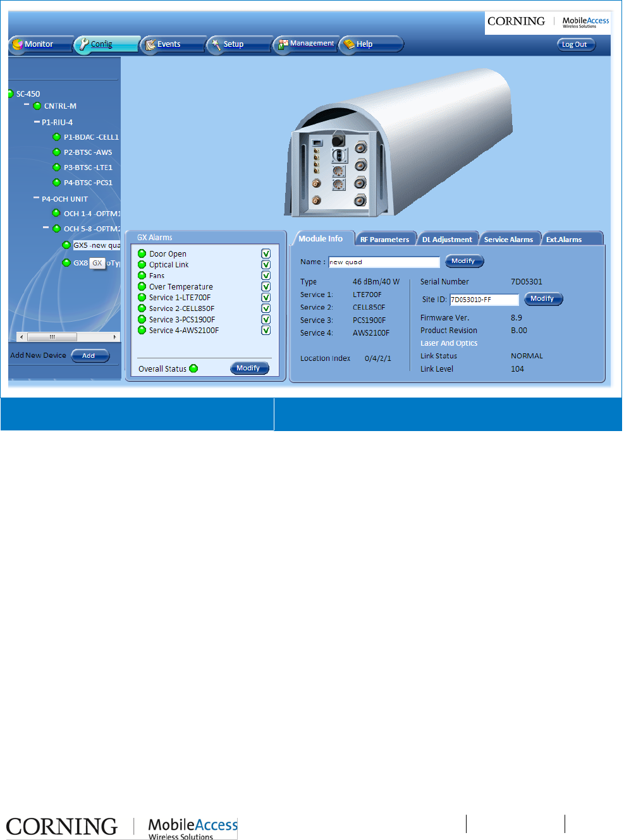
Task: Click the Overall Status green LED
Action: (193, 368)
